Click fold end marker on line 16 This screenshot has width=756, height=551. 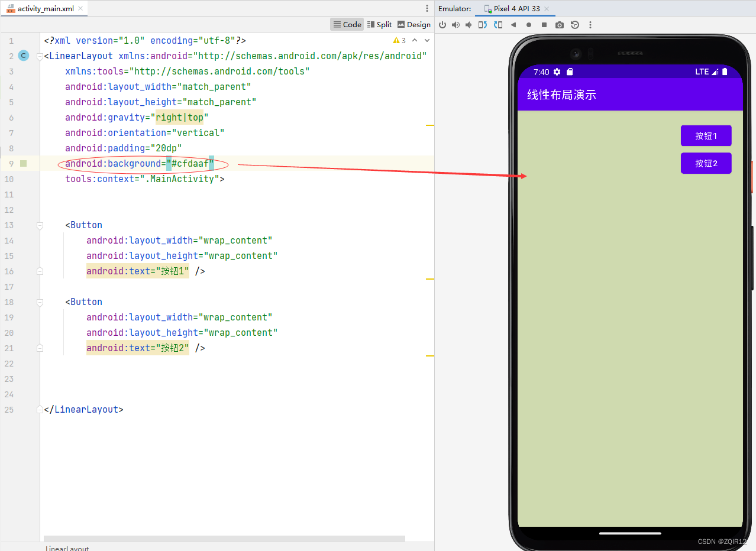40,271
